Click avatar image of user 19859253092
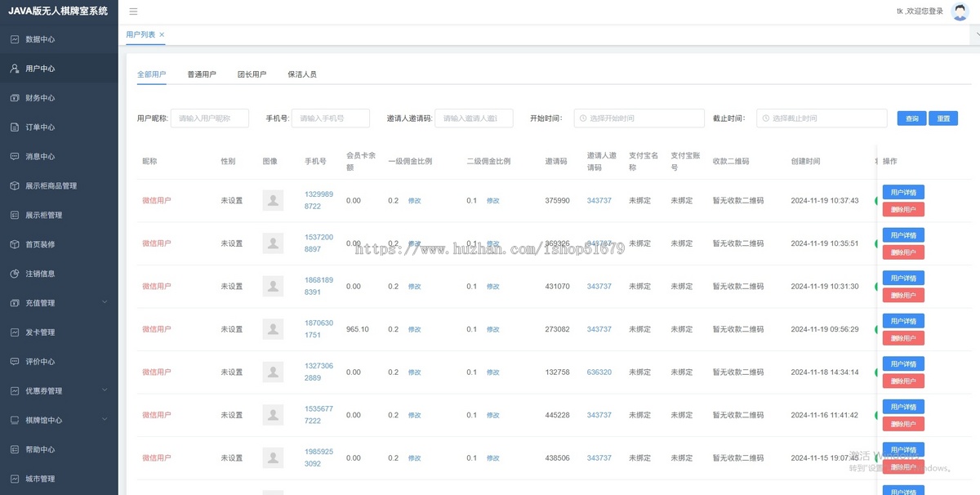980x495 pixels. (x=273, y=457)
